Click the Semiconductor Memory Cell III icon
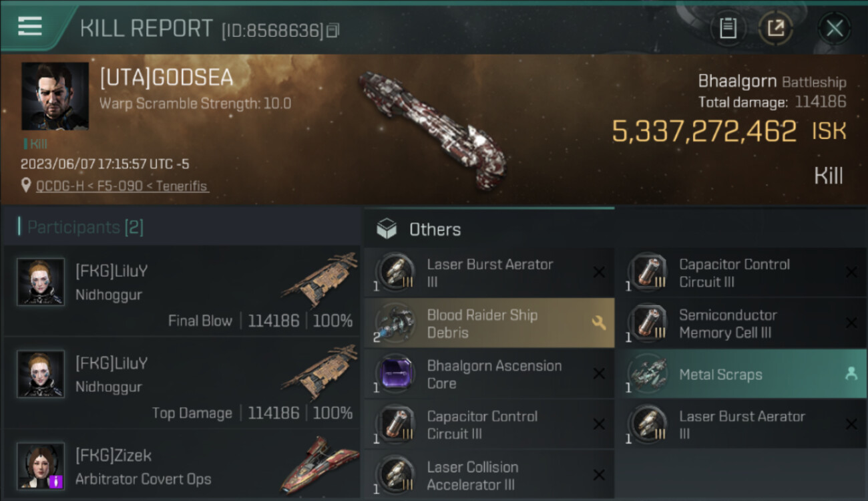Image resolution: width=868 pixels, height=501 pixels. click(648, 323)
